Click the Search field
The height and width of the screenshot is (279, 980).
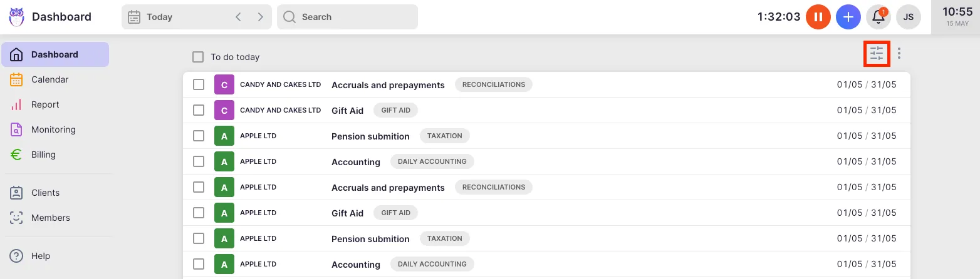348,17
